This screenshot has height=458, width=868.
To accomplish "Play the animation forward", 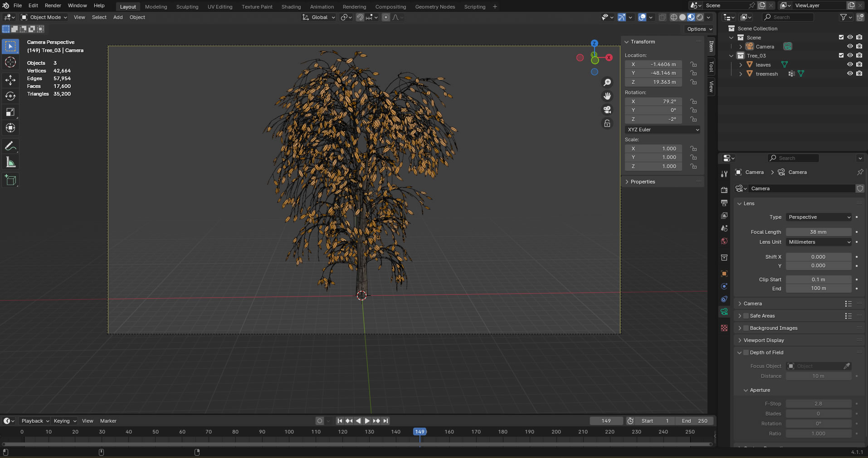I will coord(367,421).
